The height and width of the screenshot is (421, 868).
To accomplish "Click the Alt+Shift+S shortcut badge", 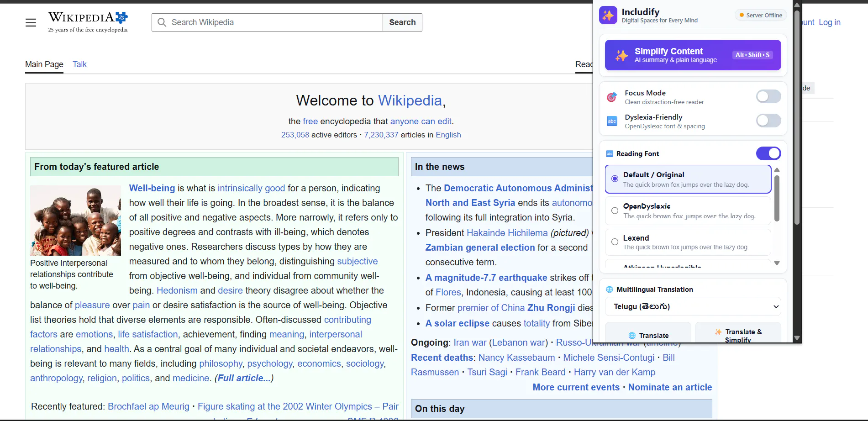I will pyautogui.click(x=752, y=55).
